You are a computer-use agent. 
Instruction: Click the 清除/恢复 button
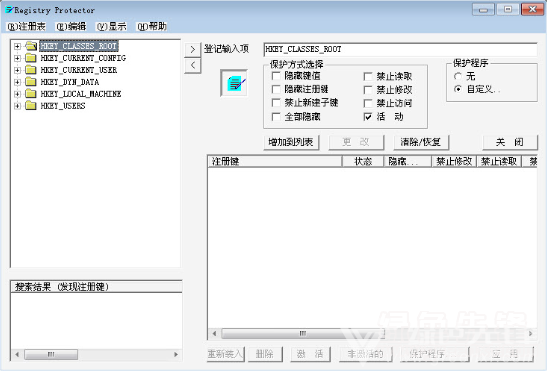[421, 142]
